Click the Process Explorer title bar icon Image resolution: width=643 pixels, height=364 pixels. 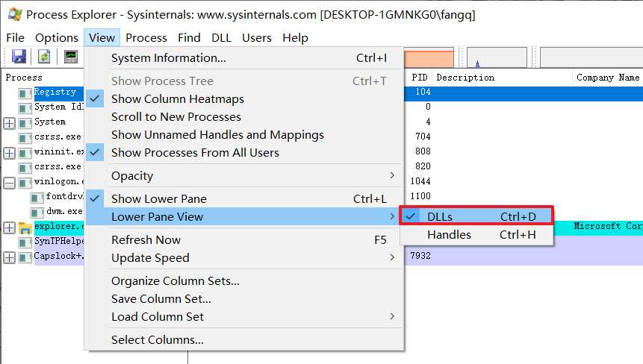tap(15, 14)
